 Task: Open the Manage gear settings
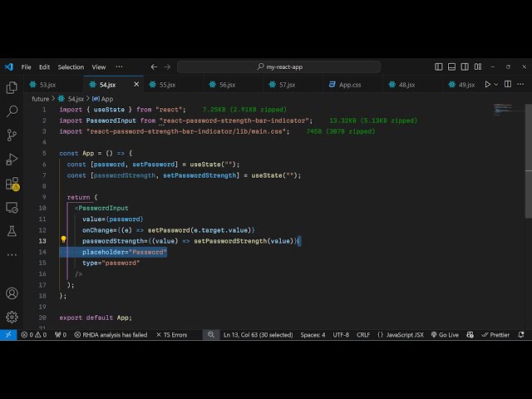12,317
